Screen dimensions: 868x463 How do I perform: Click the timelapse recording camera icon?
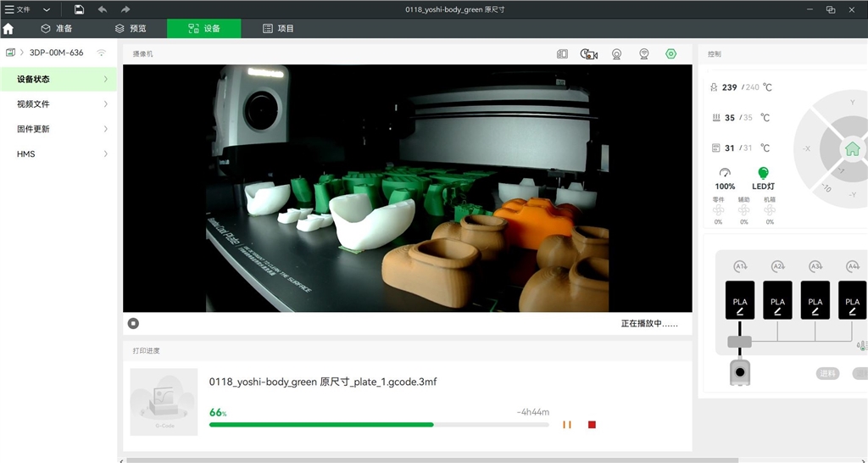coord(588,53)
